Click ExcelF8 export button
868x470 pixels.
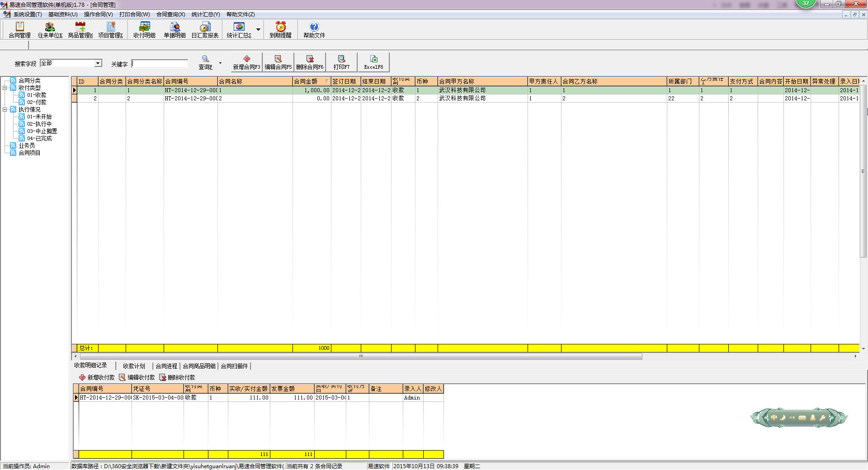[373, 62]
